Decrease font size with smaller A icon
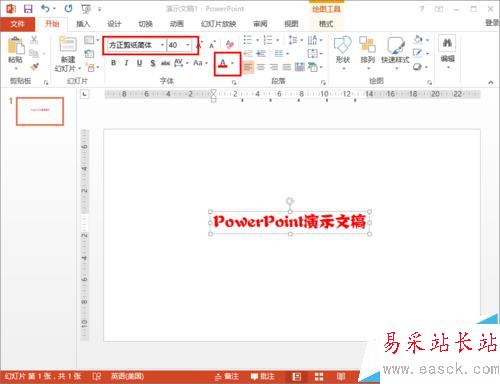Image resolution: width=500 pixels, height=384 pixels. point(212,45)
